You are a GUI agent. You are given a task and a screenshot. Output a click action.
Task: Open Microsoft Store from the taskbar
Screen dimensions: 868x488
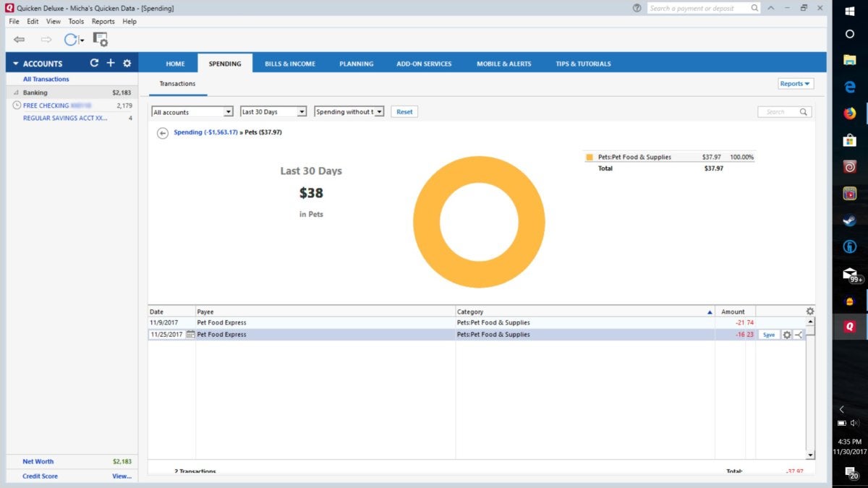tap(850, 140)
